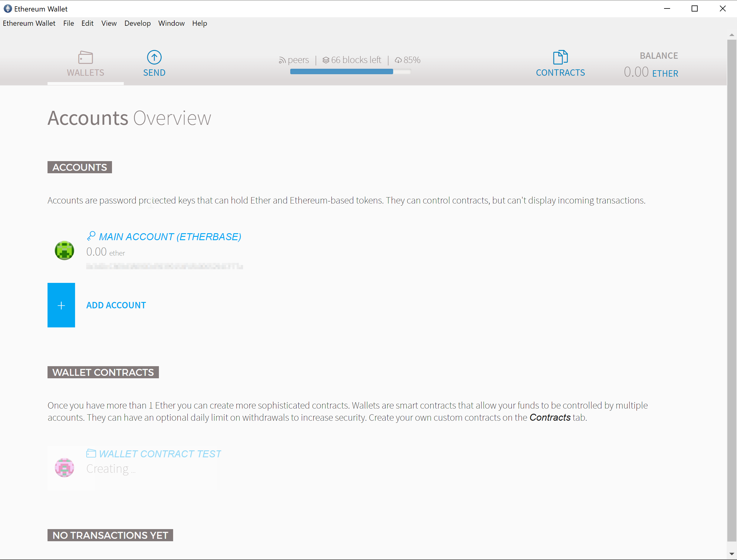This screenshot has height=560, width=737.
Task: Click the scrollbar down arrow
Action: click(731, 554)
